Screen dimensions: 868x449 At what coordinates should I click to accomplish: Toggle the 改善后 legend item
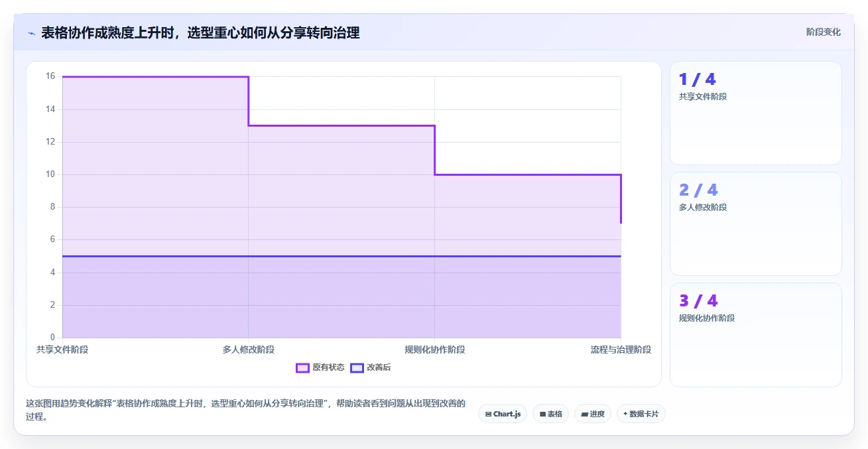click(x=371, y=367)
